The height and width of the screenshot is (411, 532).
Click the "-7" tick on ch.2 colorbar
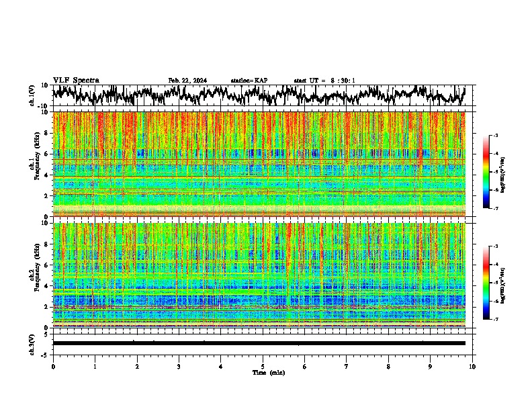pos(495,319)
